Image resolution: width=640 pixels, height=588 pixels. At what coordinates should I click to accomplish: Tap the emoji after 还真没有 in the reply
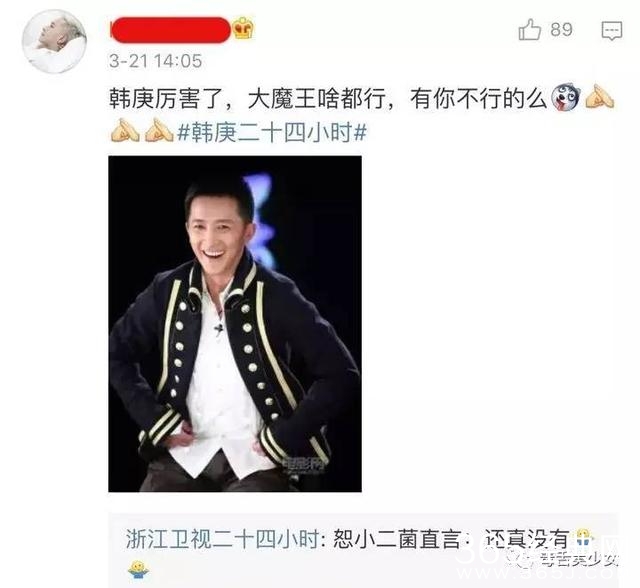point(584,539)
